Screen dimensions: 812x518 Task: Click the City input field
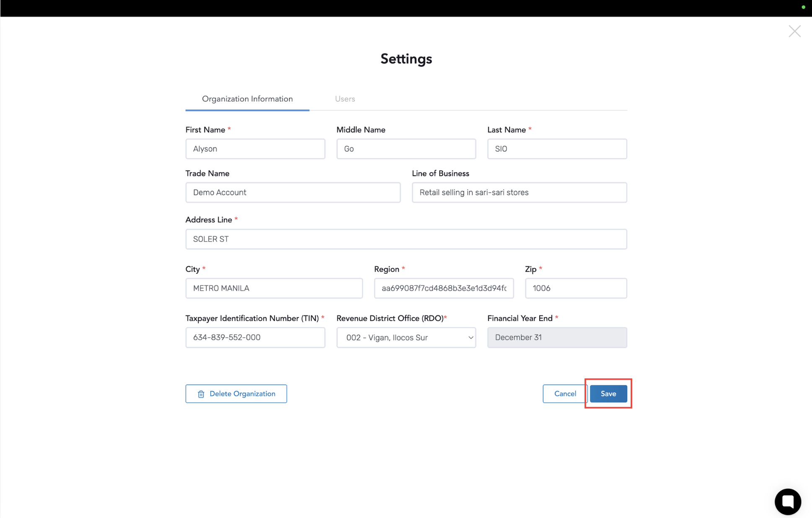[x=274, y=288]
